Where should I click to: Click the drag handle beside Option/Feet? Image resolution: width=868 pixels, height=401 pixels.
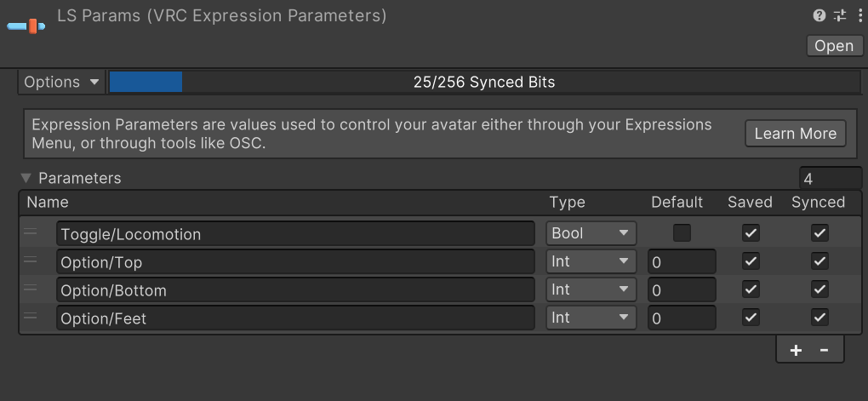(31, 318)
